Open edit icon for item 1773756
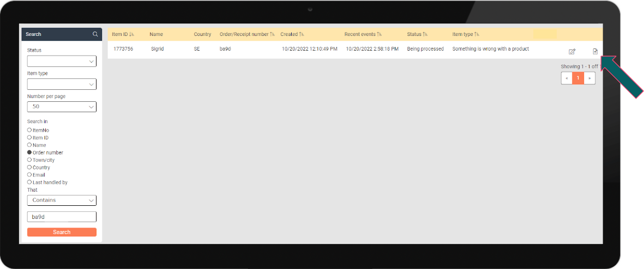Screen dimensions: 644x269 (571, 52)
